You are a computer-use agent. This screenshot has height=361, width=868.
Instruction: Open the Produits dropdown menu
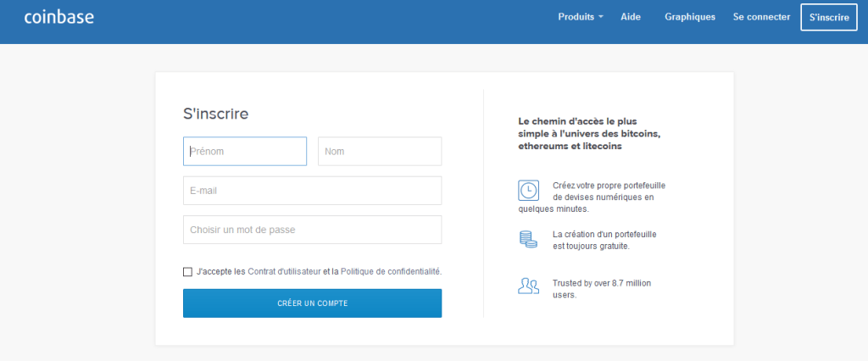click(580, 17)
